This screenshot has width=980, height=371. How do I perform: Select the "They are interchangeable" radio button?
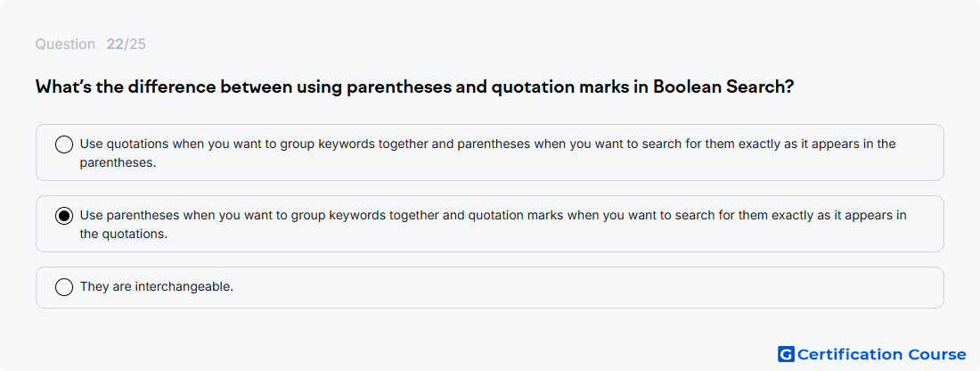coord(64,287)
